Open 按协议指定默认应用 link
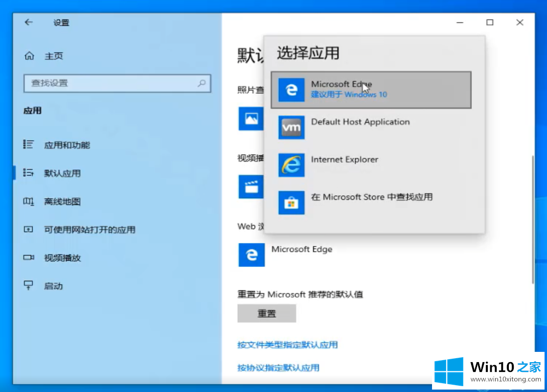 (278, 368)
